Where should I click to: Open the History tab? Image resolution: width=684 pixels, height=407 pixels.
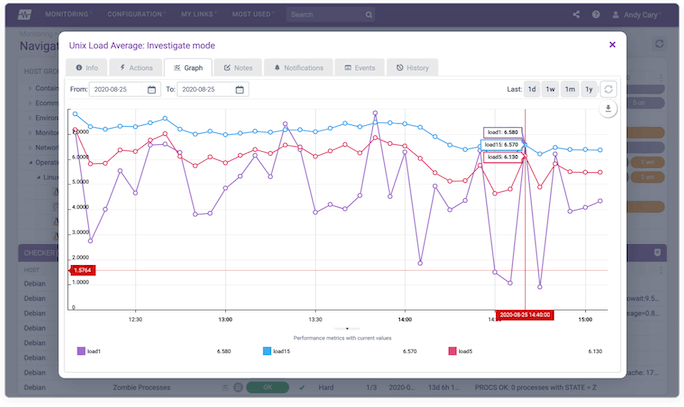tap(412, 68)
